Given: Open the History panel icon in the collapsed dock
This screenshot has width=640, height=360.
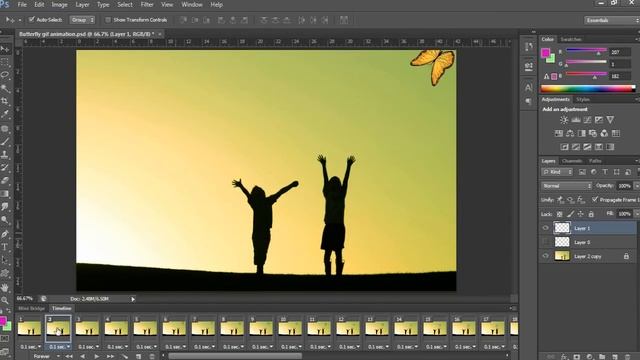Looking at the screenshot, I should click(529, 47).
